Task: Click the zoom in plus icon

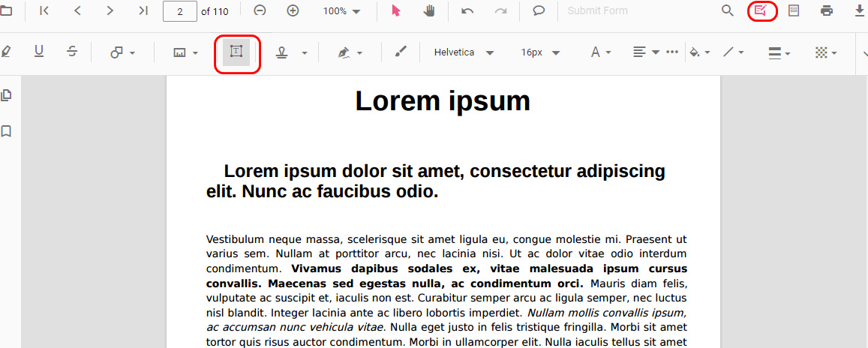Action: 293,11
